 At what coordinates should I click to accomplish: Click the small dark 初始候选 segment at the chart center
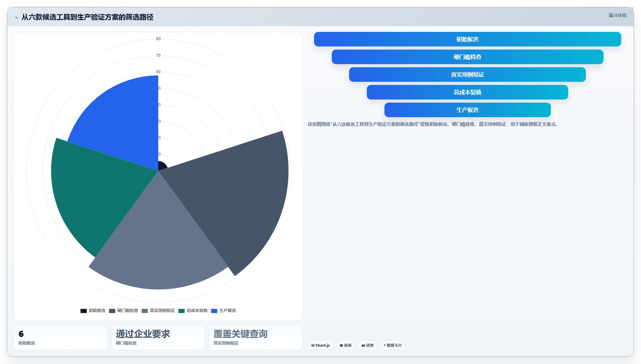click(x=162, y=166)
